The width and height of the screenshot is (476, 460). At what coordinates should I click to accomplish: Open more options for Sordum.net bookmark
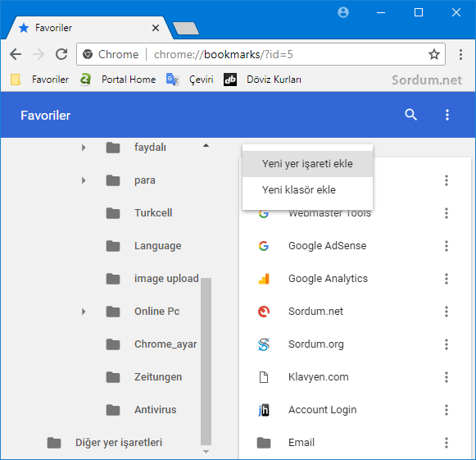pos(447,312)
